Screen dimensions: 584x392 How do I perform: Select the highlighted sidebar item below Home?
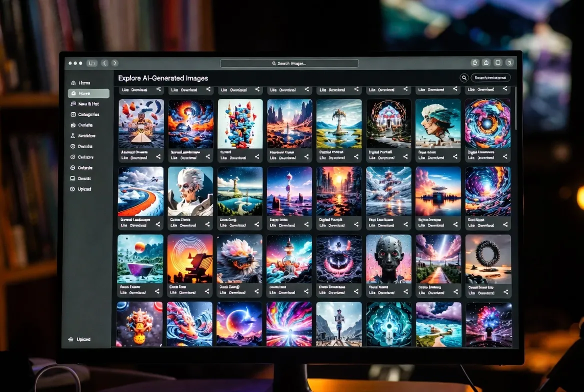click(x=88, y=93)
